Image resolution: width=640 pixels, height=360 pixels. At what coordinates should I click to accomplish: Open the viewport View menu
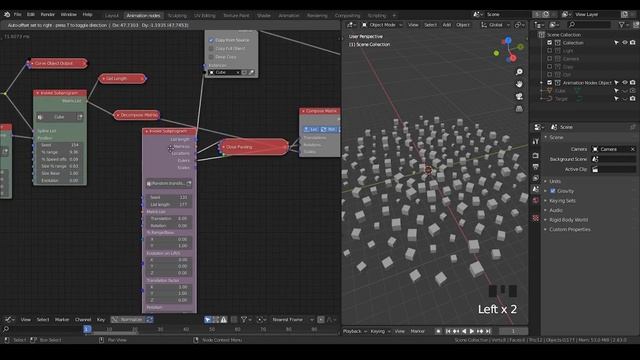pyautogui.click(x=413, y=25)
